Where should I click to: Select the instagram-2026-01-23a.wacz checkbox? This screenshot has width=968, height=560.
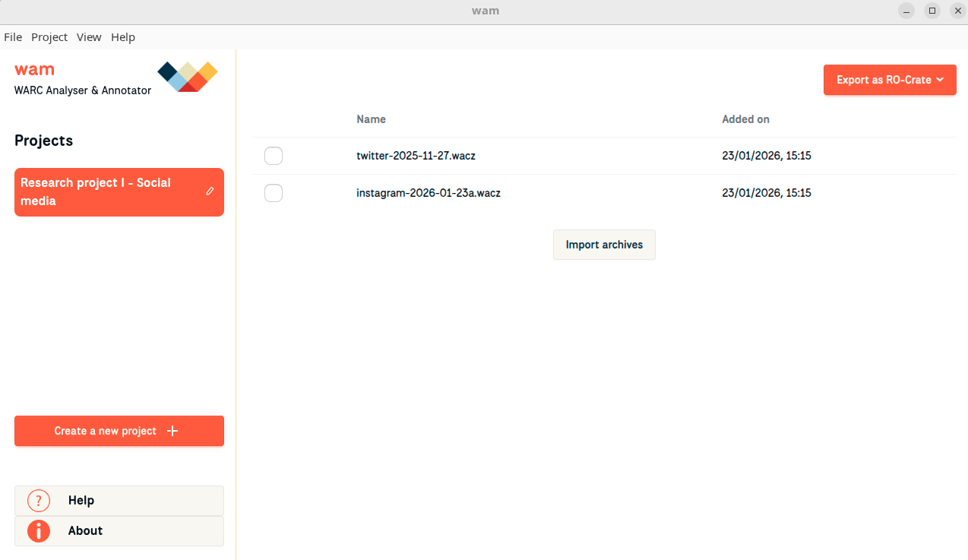274,193
